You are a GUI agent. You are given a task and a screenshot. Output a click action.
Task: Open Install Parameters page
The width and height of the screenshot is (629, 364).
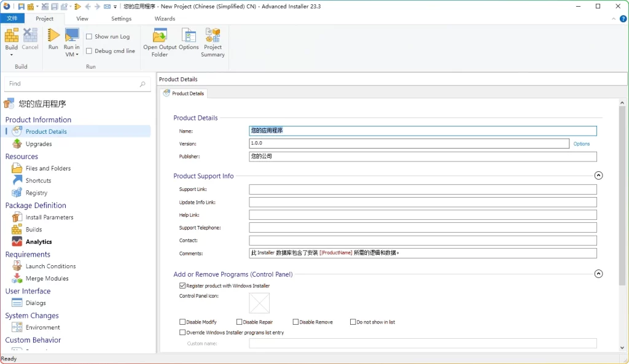pyautogui.click(x=49, y=217)
